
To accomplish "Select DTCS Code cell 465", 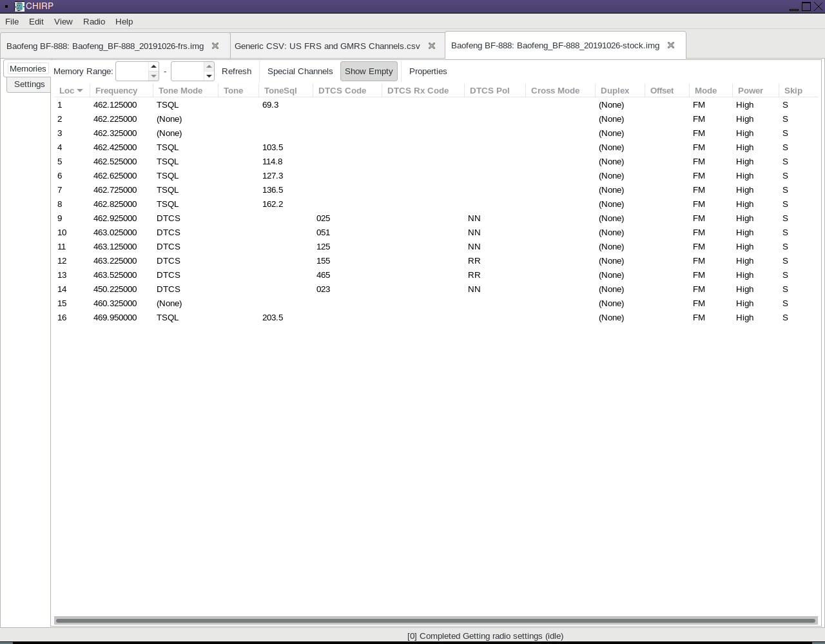I will coord(324,275).
